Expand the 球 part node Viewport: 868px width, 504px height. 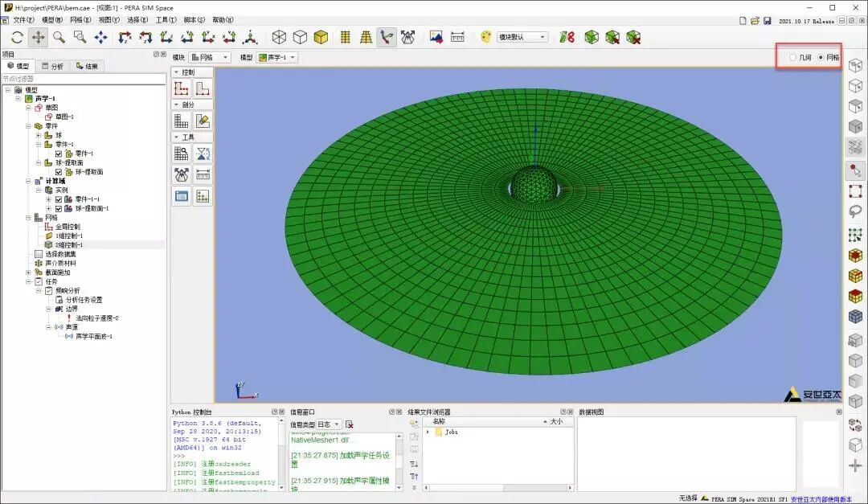39,135
